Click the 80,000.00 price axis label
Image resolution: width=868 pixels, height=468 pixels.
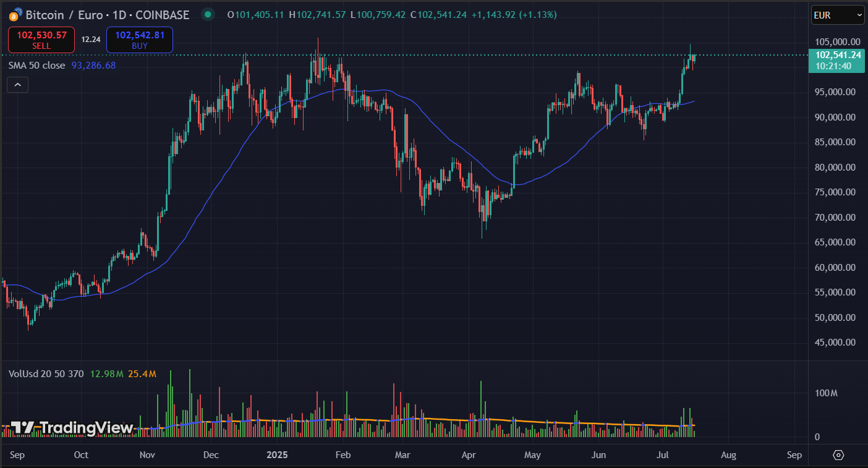pyautogui.click(x=835, y=168)
